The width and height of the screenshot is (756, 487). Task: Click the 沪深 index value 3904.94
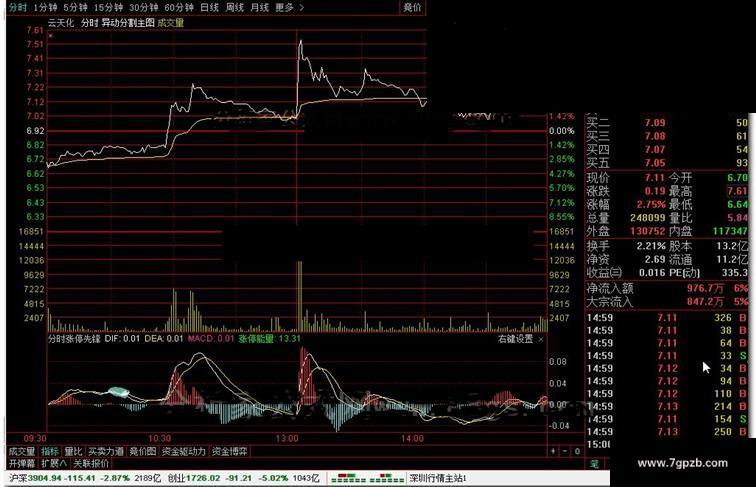pyautogui.click(x=44, y=478)
